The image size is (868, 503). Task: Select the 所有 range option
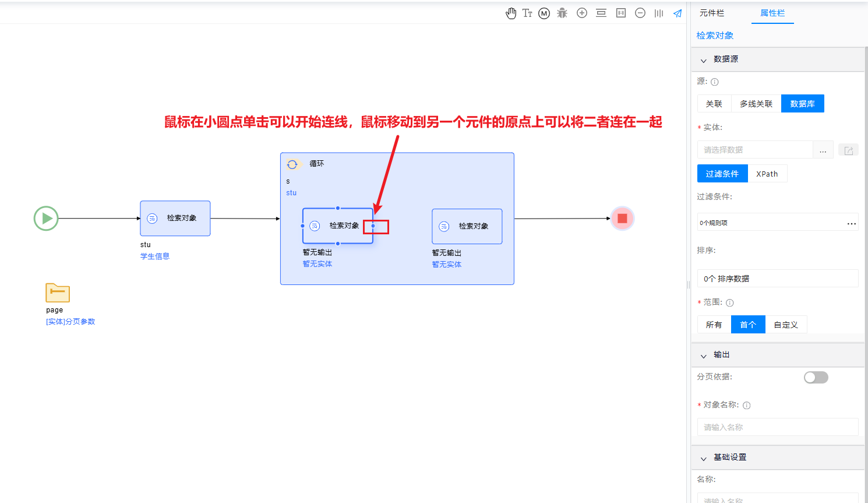click(714, 325)
